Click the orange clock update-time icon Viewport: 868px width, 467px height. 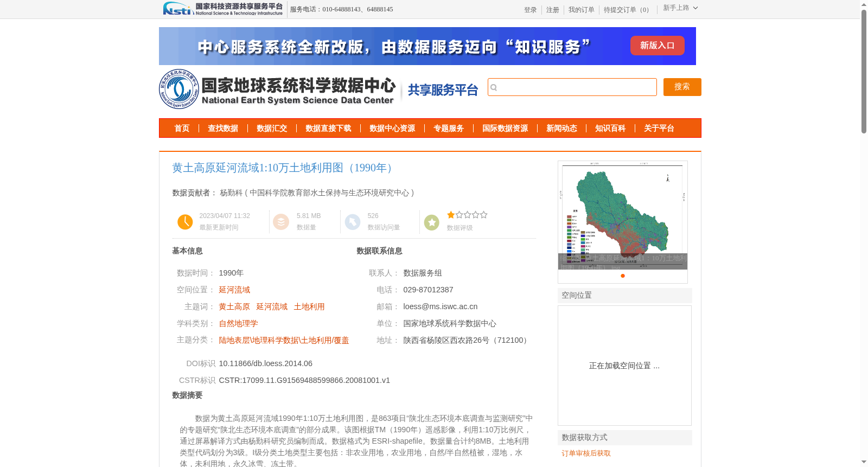(185, 222)
